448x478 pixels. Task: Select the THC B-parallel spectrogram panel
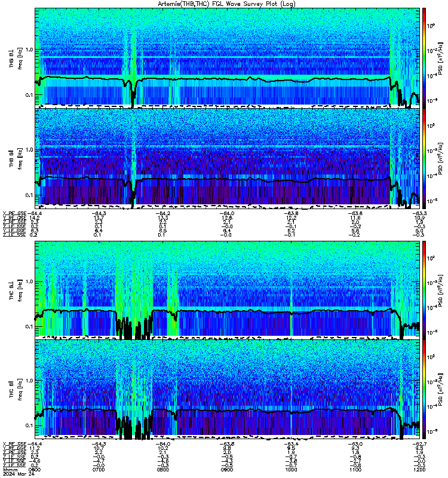tap(227, 390)
